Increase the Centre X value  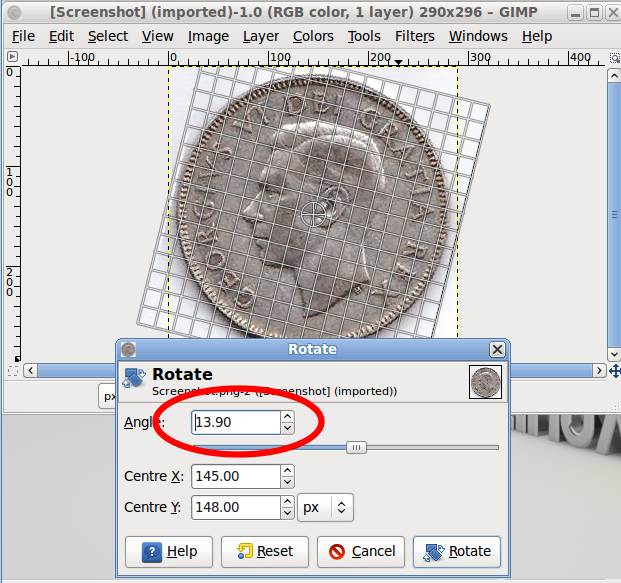[288, 470]
